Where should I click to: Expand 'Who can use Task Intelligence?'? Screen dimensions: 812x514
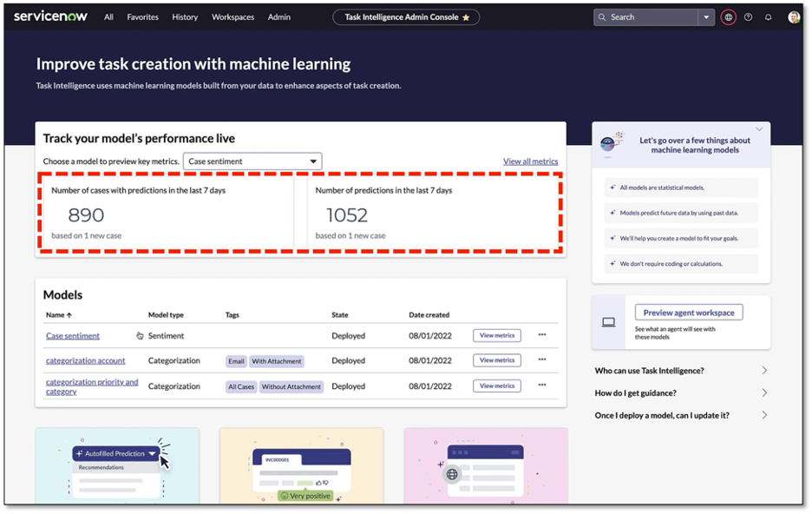tap(681, 371)
